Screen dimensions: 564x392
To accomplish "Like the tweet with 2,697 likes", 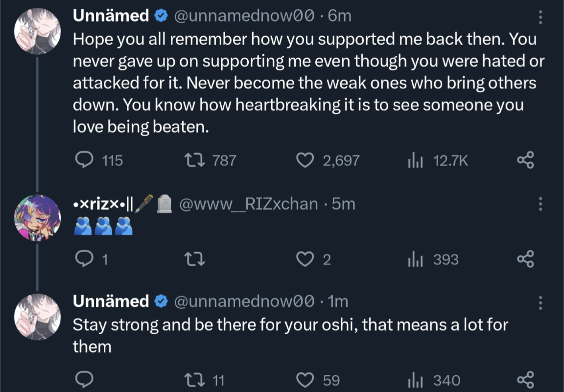I will (x=305, y=160).
